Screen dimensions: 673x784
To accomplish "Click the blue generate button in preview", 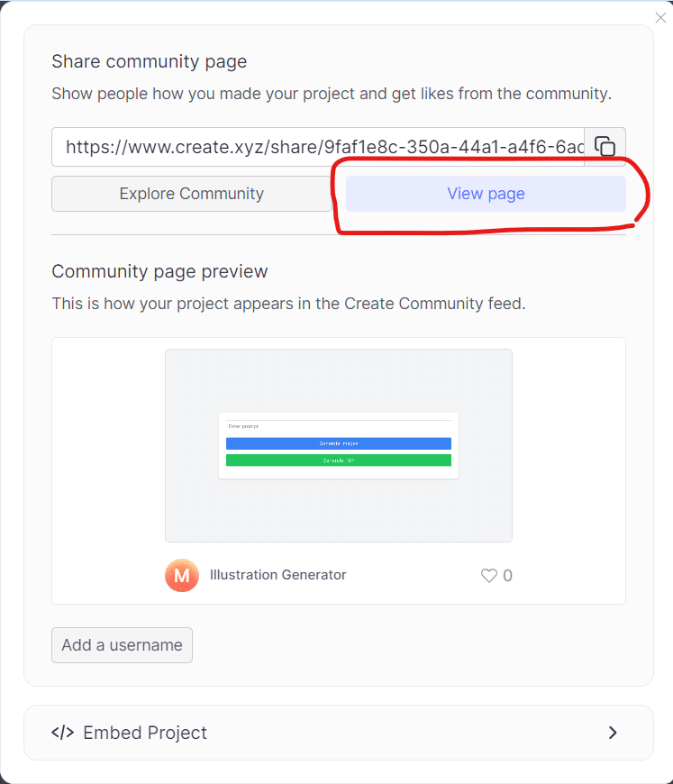I will pyautogui.click(x=339, y=443).
